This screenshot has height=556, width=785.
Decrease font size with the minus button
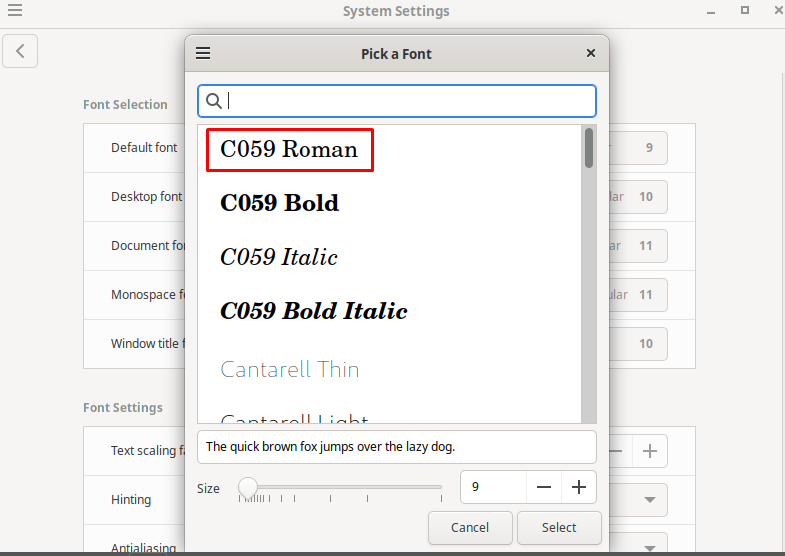544,487
